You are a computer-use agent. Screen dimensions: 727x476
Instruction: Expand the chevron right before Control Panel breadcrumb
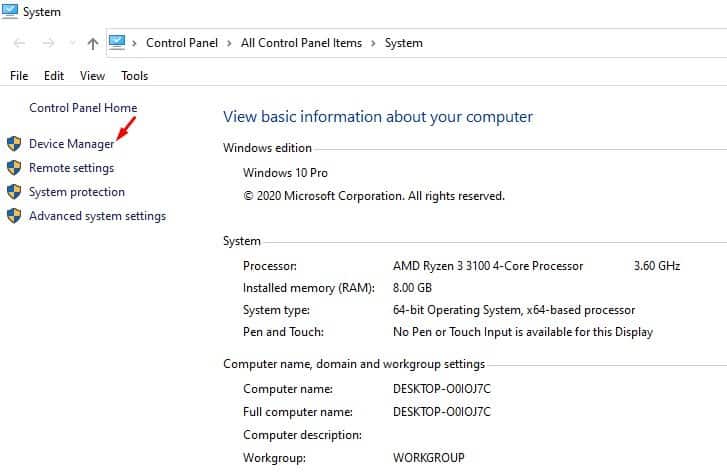click(135, 43)
